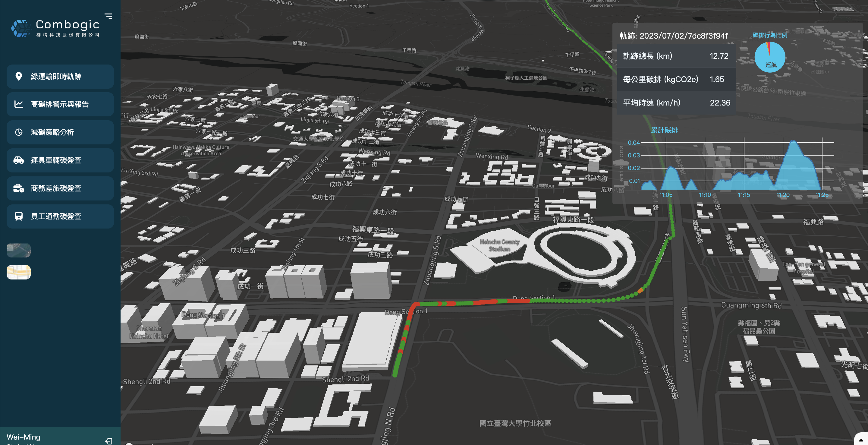This screenshot has width=868, height=445.
Task: Select the 每公里碳排 (kgCO2e) row
Action: (x=676, y=79)
